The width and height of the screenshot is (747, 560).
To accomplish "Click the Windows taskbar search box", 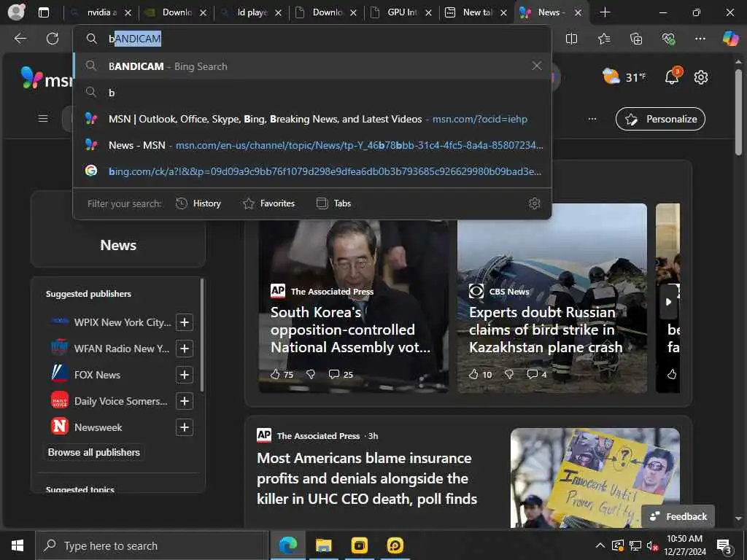I will [x=152, y=545].
